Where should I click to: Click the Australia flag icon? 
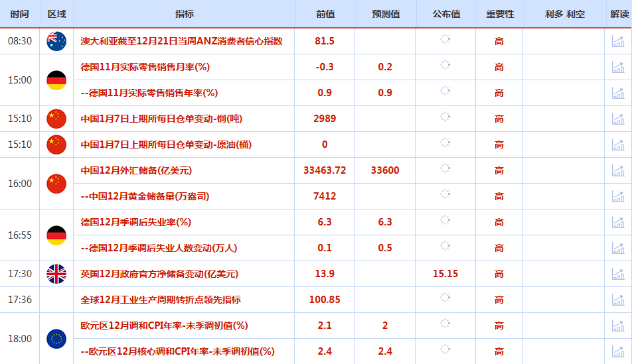[56, 41]
